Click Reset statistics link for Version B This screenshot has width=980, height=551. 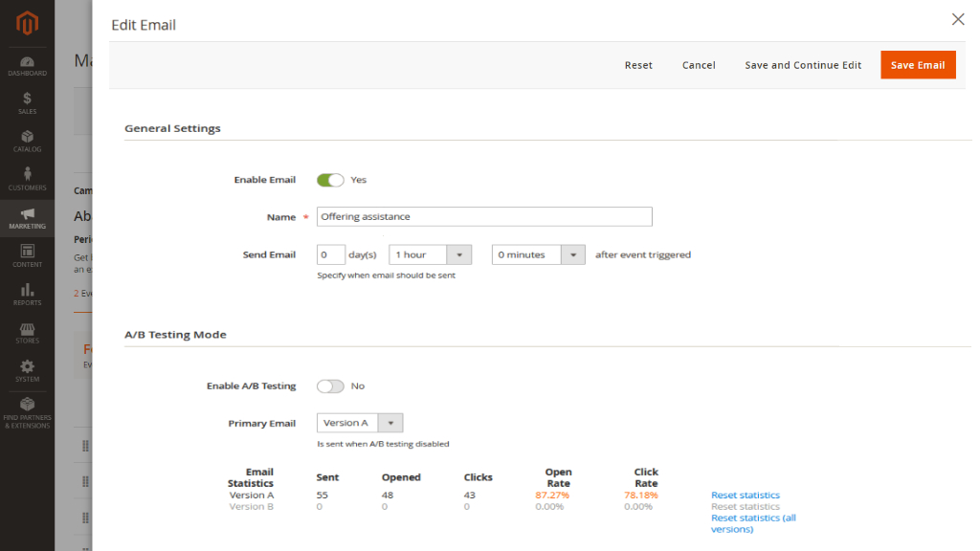point(745,507)
